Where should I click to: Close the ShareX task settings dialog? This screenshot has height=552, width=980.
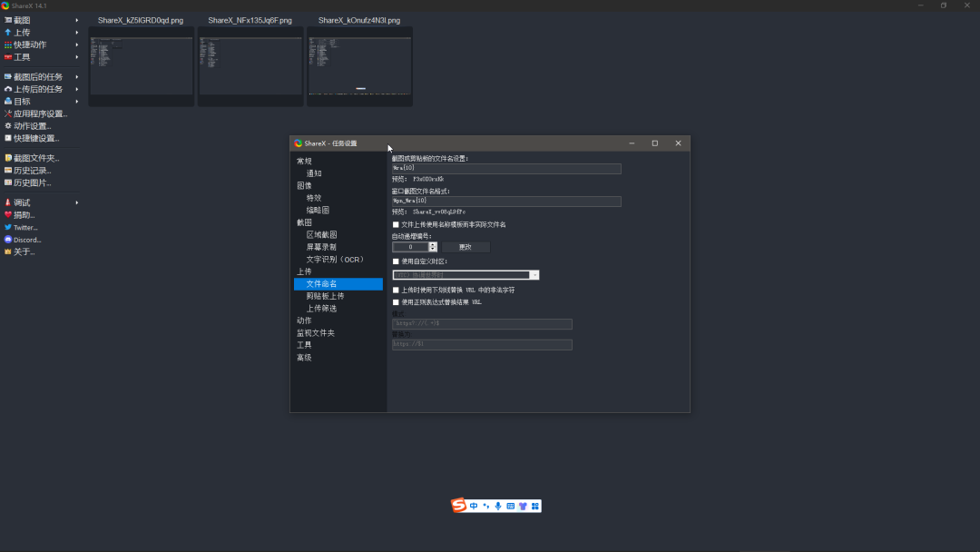tap(678, 143)
